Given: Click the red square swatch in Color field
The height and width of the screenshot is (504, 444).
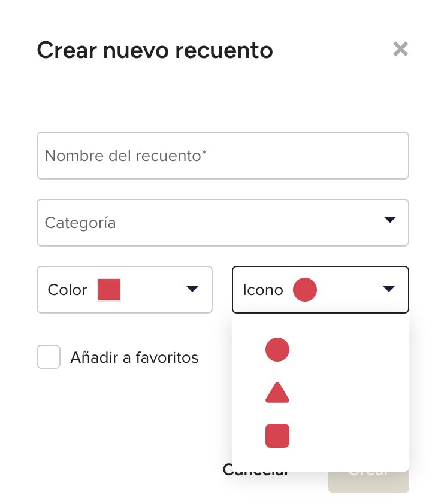Looking at the screenshot, I should point(109,290).
